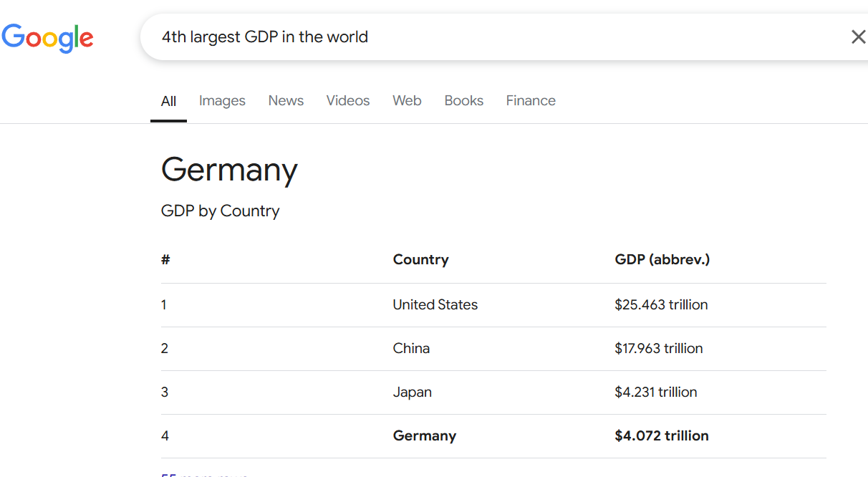The width and height of the screenshot is (868, 477).
Task: Open the Finance tab
Action: click(x=531, y=101)
